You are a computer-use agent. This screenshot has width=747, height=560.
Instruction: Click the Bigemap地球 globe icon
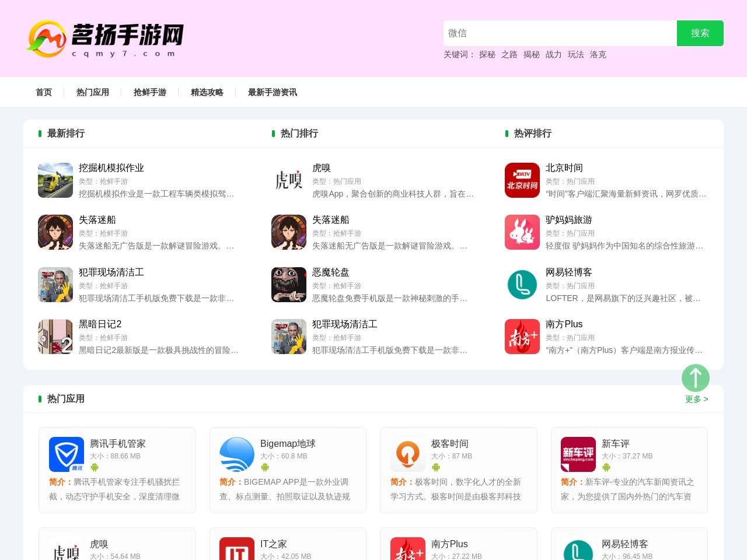point(237,454)
